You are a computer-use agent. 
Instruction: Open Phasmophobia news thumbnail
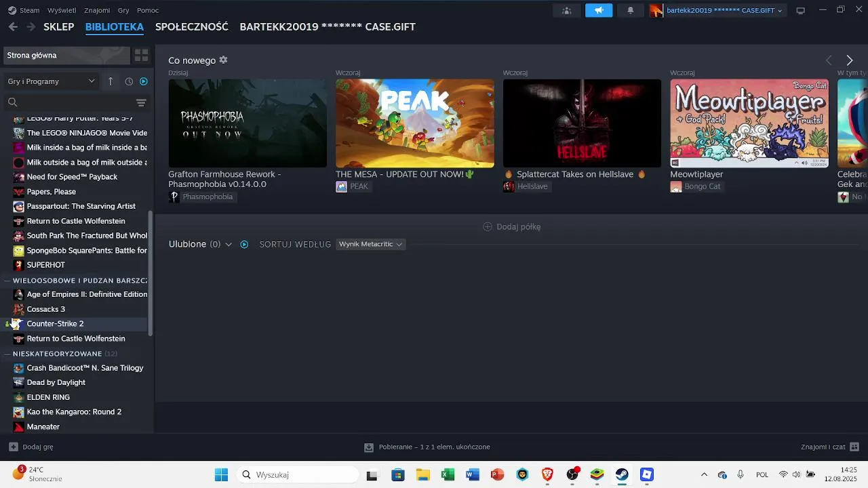click(248, 123)
